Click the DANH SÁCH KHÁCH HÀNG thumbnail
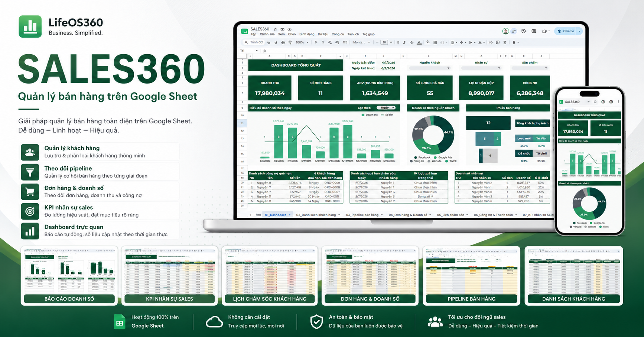 pos(573,276)
